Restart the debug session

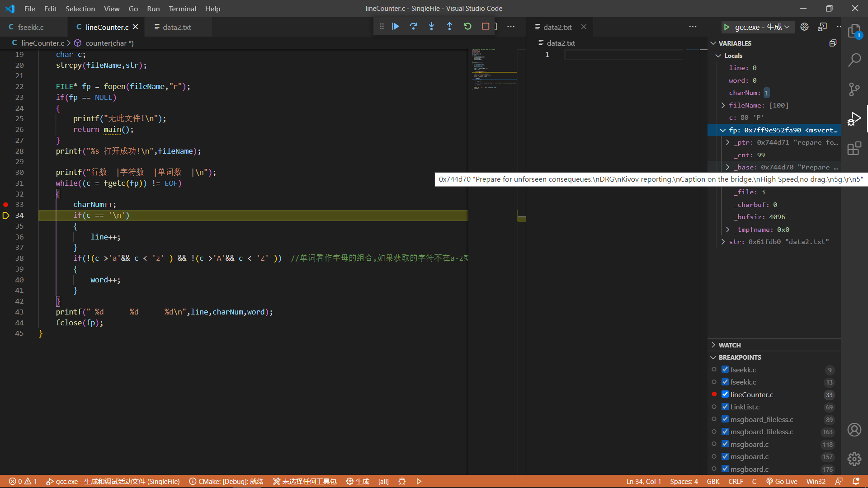[x=468, y=27]
